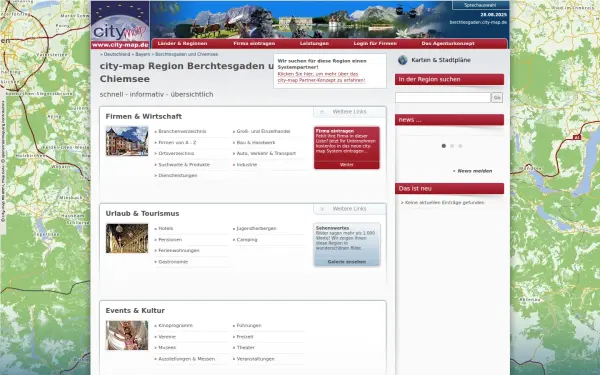Open the Länder & Regionen menu

(182, 44)
